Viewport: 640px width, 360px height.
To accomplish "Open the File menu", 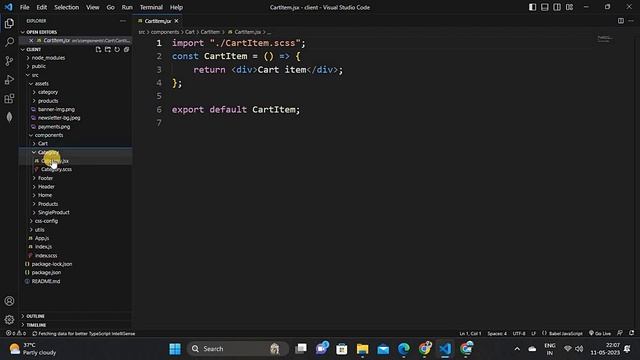I will pos(24,7).
